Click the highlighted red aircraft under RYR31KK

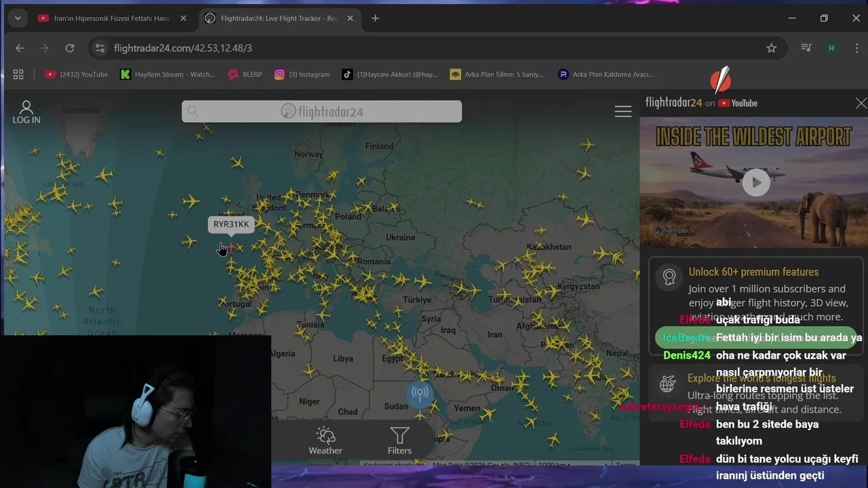(231, 247)
